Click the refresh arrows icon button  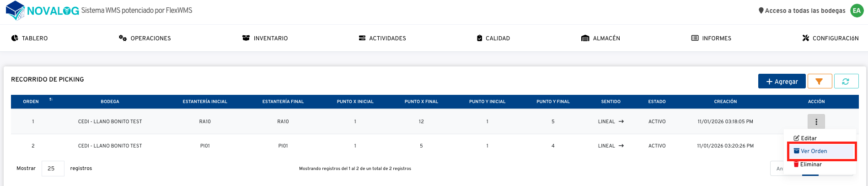(x=846, y=81)
